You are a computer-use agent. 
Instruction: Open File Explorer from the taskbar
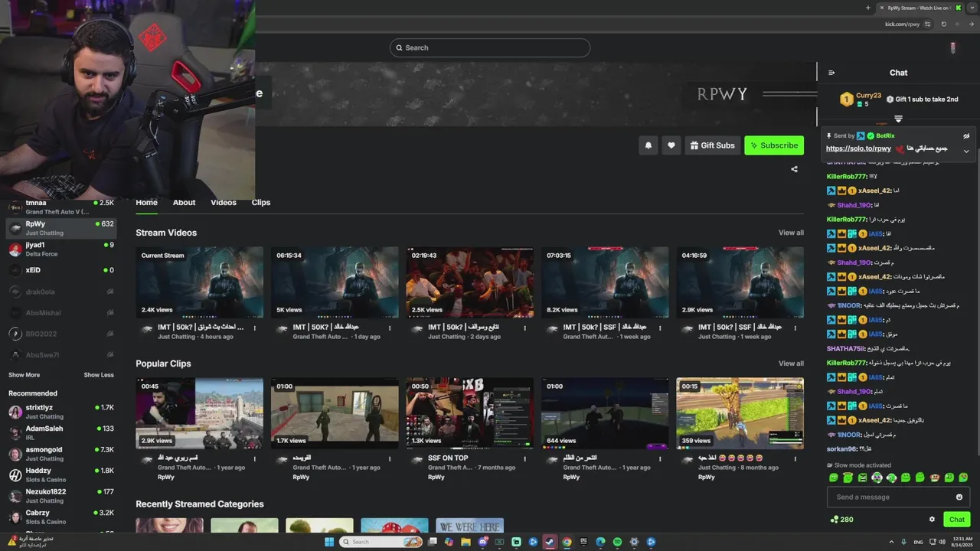click(465, 542)
